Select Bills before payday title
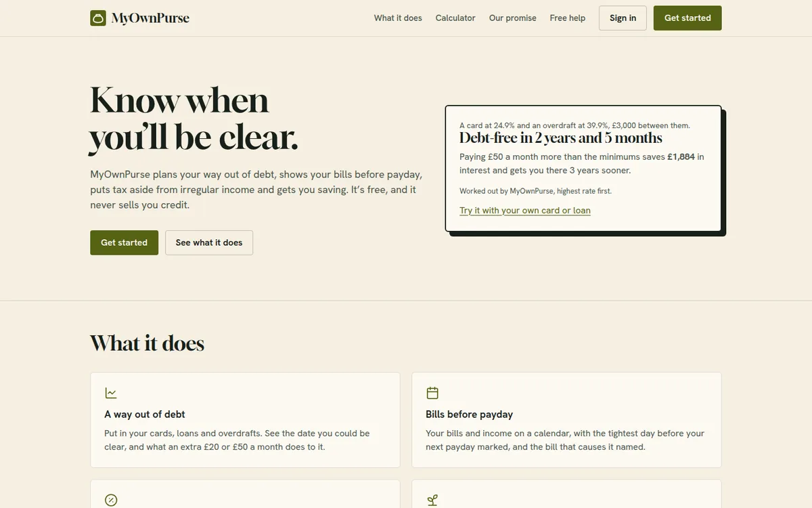The height and width of the screenshot is (508, 812). [470, 414]
